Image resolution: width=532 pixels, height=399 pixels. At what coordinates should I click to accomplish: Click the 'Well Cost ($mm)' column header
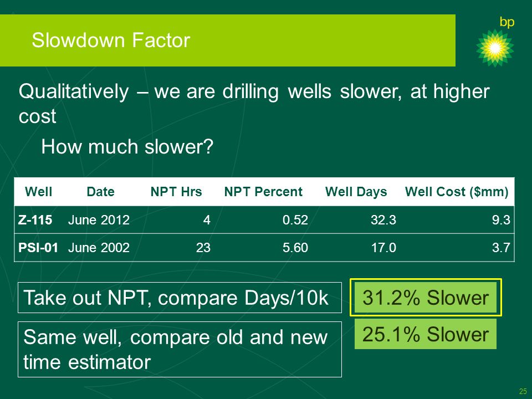457,192
